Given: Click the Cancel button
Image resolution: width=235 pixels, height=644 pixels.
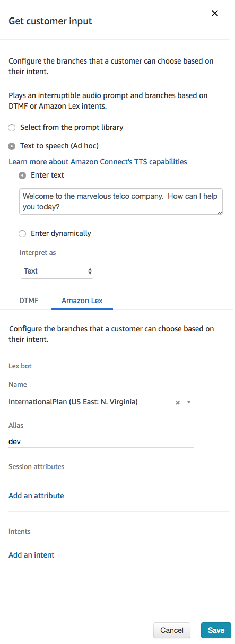Looking at the screenshot, I should click(x=172, y=630).
